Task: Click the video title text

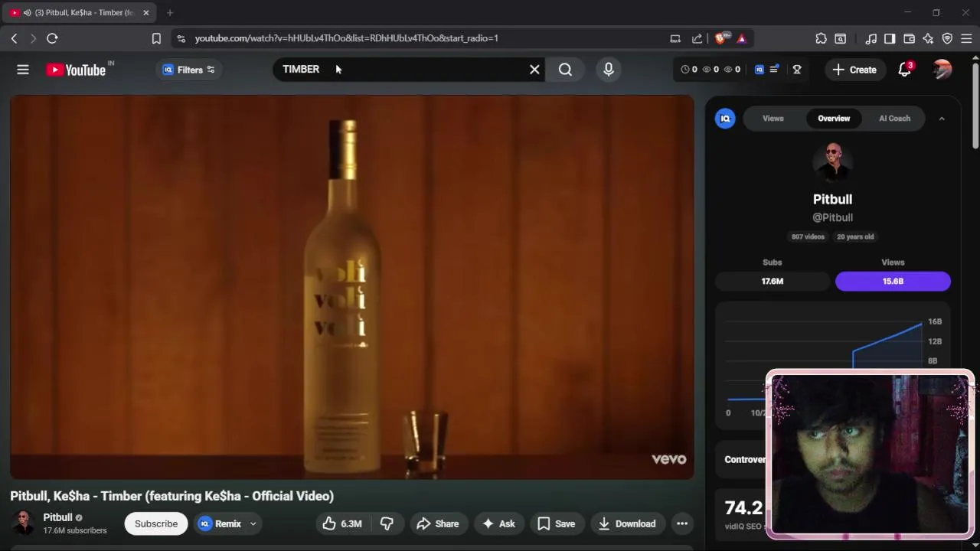Action: (x=171, y=496)
